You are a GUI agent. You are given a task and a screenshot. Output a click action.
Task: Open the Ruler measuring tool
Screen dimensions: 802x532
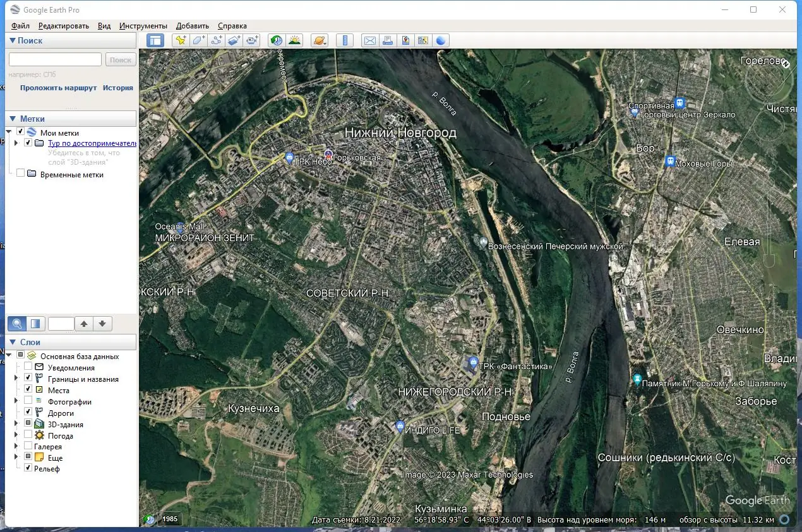345,40
